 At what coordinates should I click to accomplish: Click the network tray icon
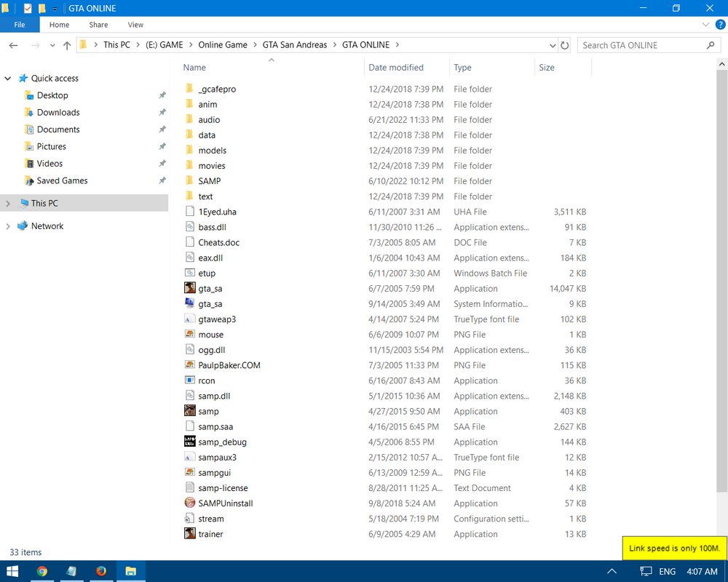(x=645, y=571)
